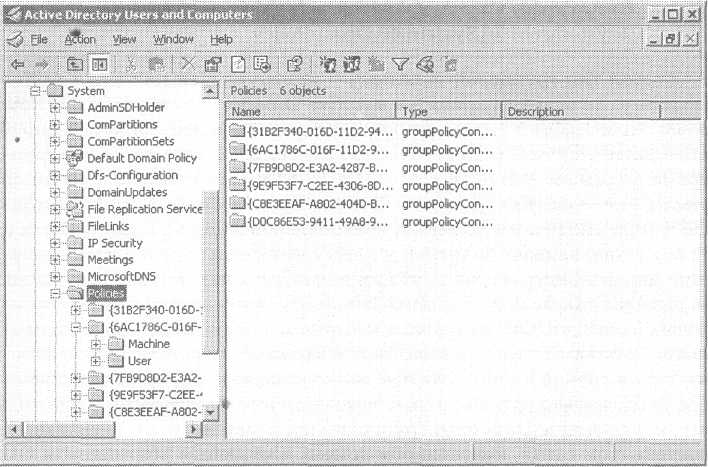Open Properties from the toolbar icon

coord(213,65)
